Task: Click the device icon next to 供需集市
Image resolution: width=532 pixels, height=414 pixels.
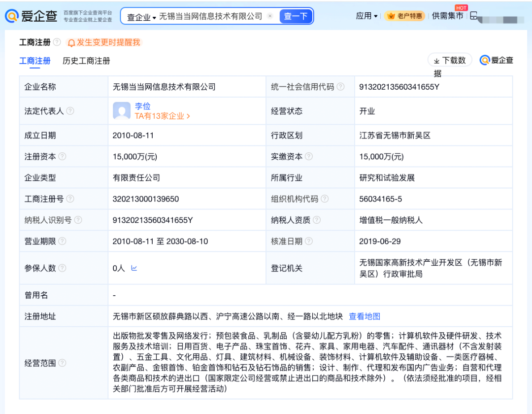Action: (473, 15)
